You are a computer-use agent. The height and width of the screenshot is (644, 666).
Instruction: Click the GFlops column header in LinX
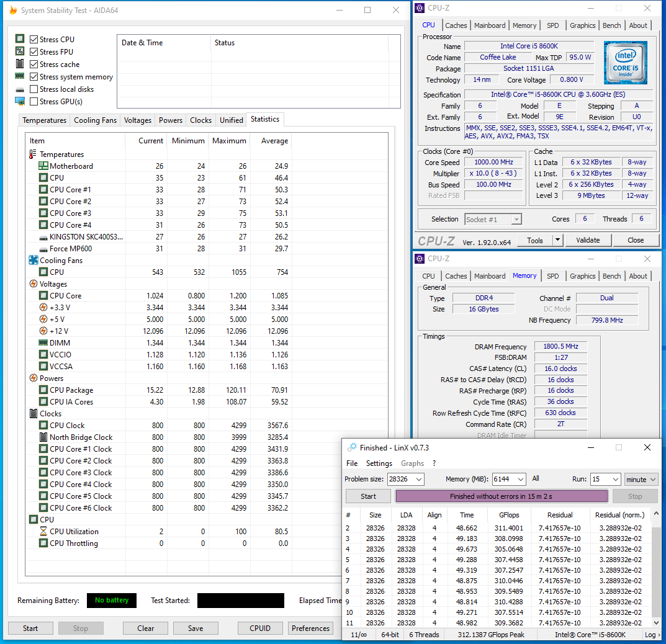[509, 515]
